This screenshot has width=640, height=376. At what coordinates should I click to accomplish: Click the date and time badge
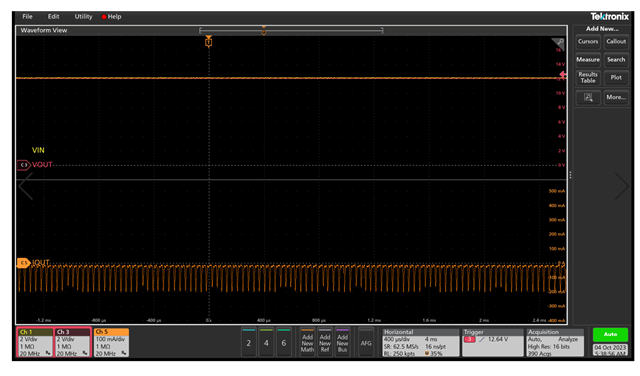[610, 350]
